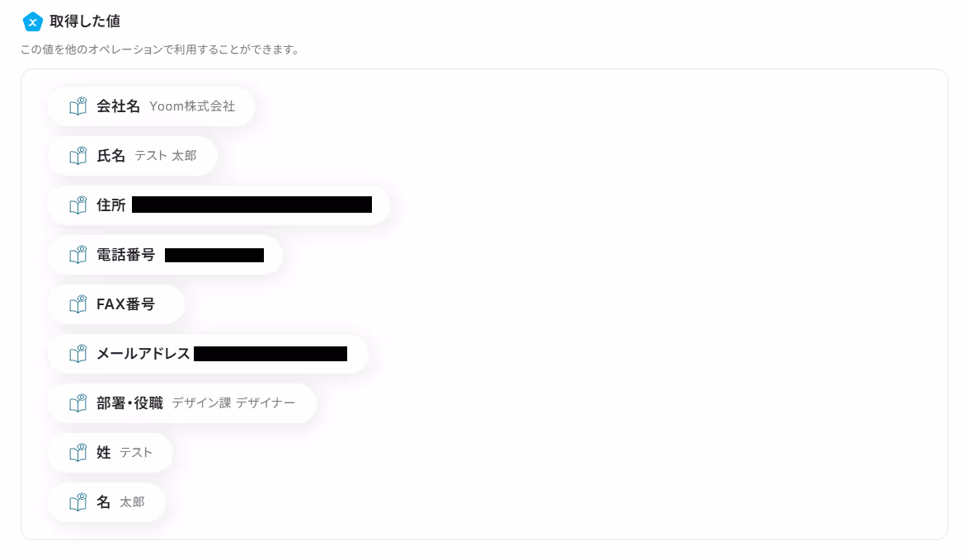
Task: Select the 氏名 テスト 太郎 value chip
Action: pos(132,156)
